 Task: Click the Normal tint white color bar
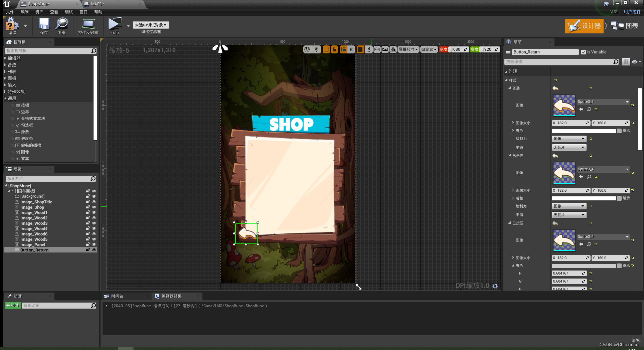click(x=584, y=131)
